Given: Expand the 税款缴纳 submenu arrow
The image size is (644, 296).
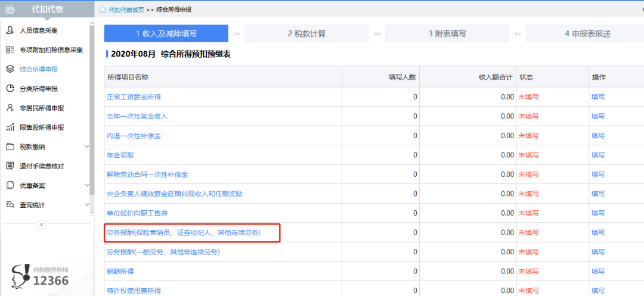Looking at the screenshot, I should (86, 147).
